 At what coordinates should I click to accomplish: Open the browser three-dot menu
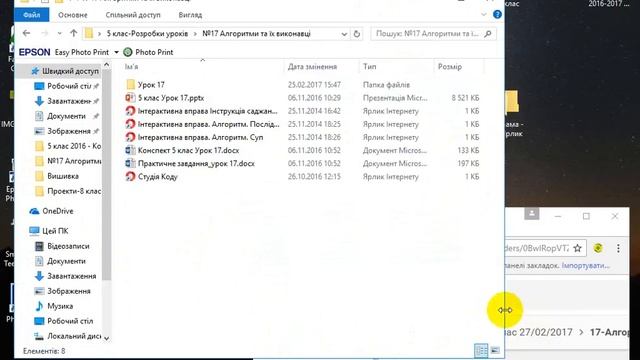(x=618, y=248)
